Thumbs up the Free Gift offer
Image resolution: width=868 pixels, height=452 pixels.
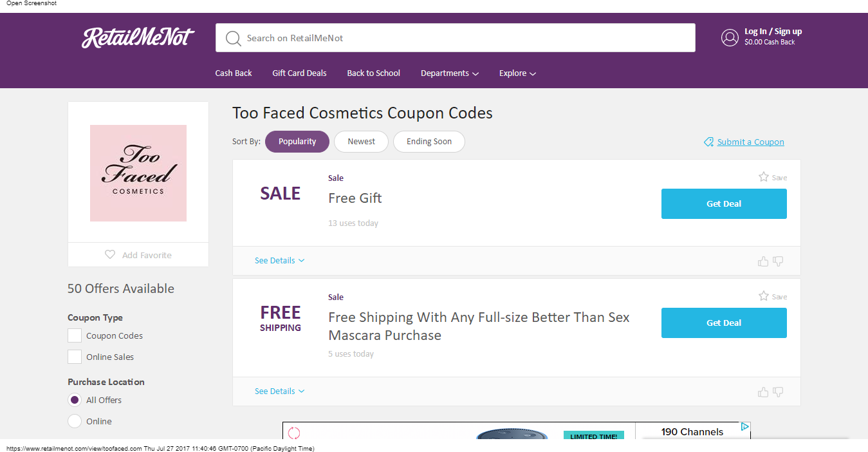[x=763, y=261]
